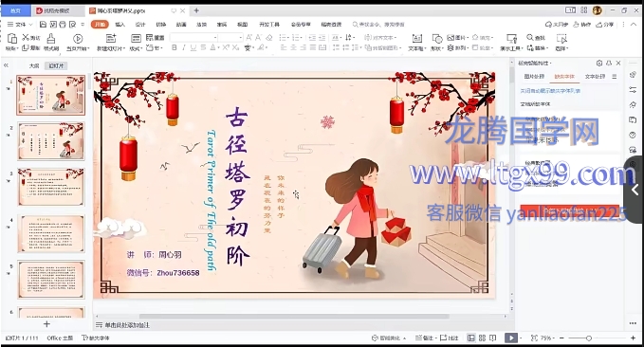Select the Format Painter brush icon
The image size is (644, 347).
pos(51,39)
